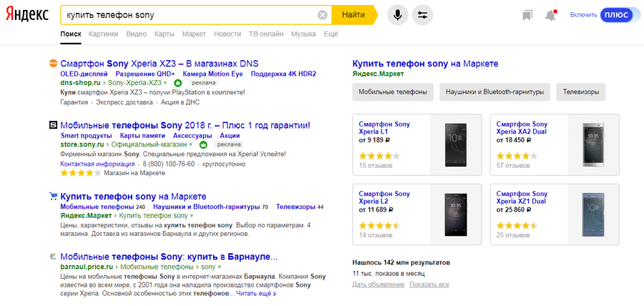The width and height of the screenshot is (644, 306).
Task: Open the Контактная информация link
Action: point(97,164)
